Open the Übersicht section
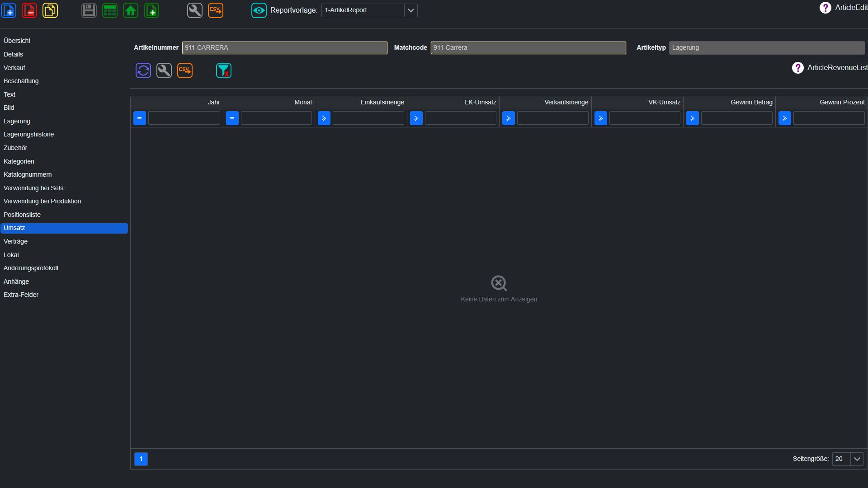 click(64, 41)
